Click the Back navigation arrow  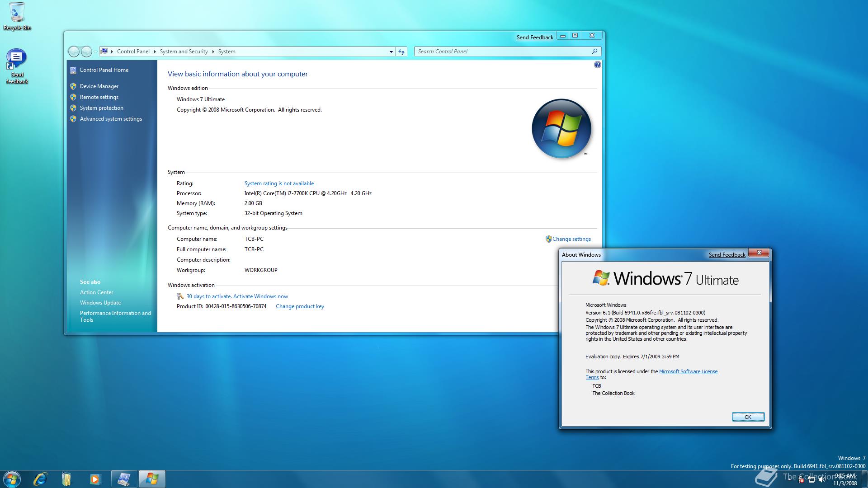coord(74,52)
